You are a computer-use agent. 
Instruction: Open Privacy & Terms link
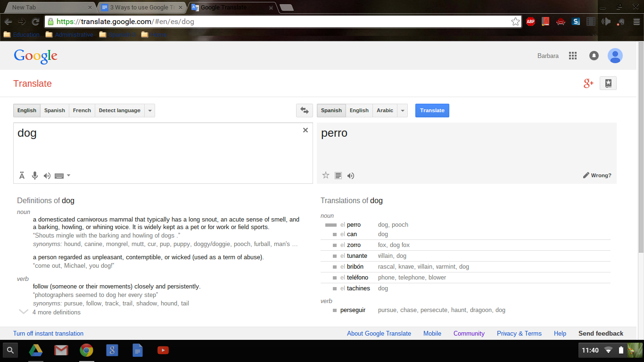(x=519, y=333)
